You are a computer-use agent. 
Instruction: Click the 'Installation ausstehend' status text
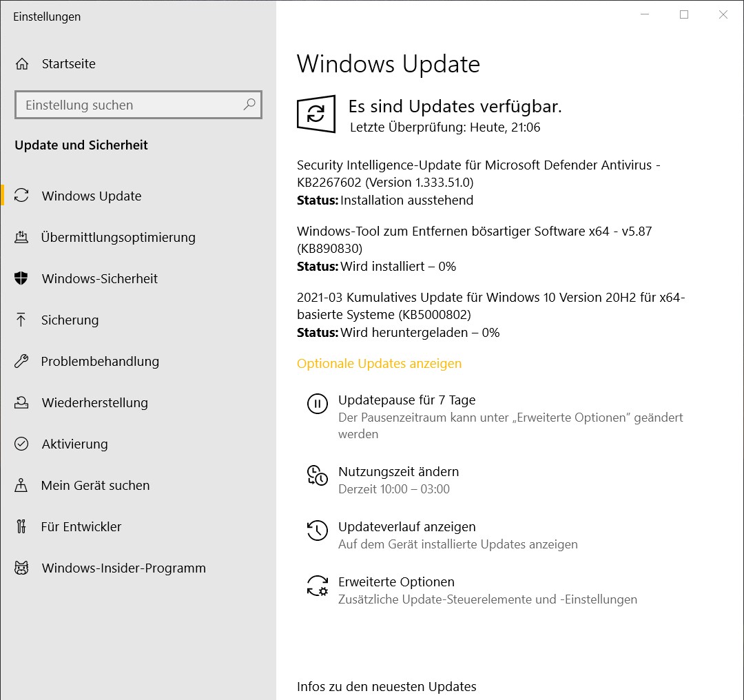pyautogui.click(x=406, y=200)
